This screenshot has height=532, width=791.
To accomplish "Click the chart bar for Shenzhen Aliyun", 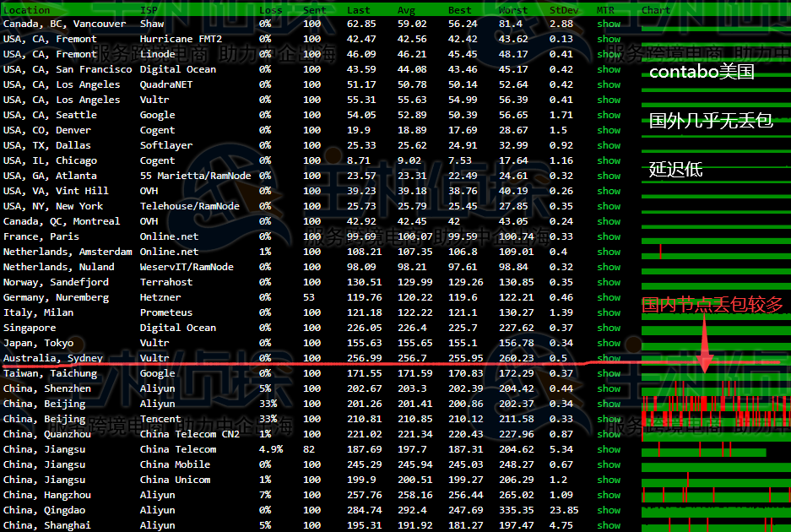I will coord(716,388).
